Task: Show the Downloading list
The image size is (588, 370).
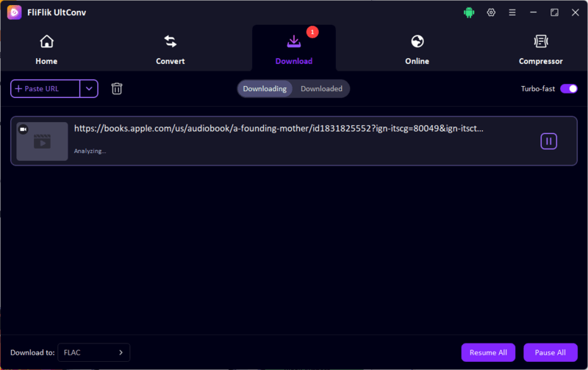Action: click(265, 88)
